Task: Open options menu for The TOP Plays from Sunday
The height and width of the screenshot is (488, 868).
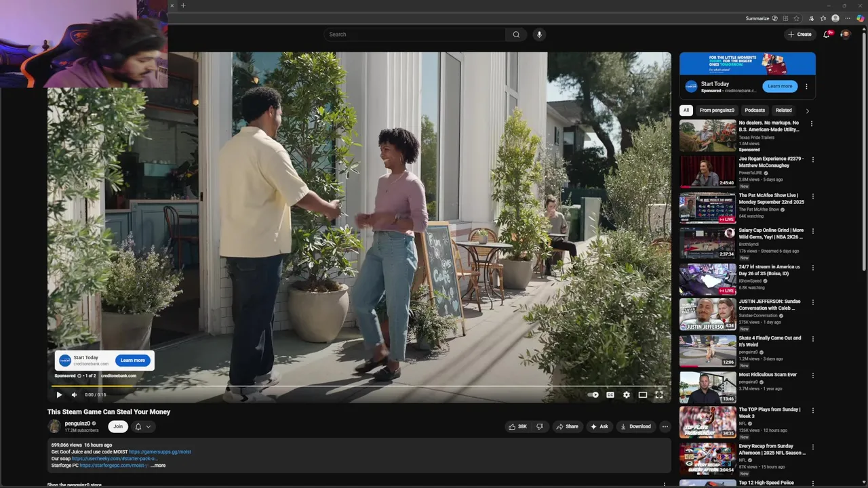Action: 812,411
